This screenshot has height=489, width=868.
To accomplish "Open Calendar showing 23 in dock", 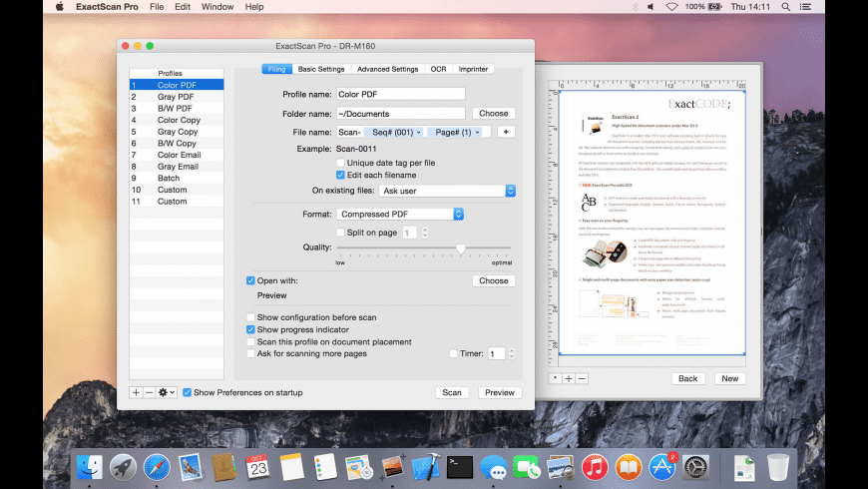I will [257, 467].
